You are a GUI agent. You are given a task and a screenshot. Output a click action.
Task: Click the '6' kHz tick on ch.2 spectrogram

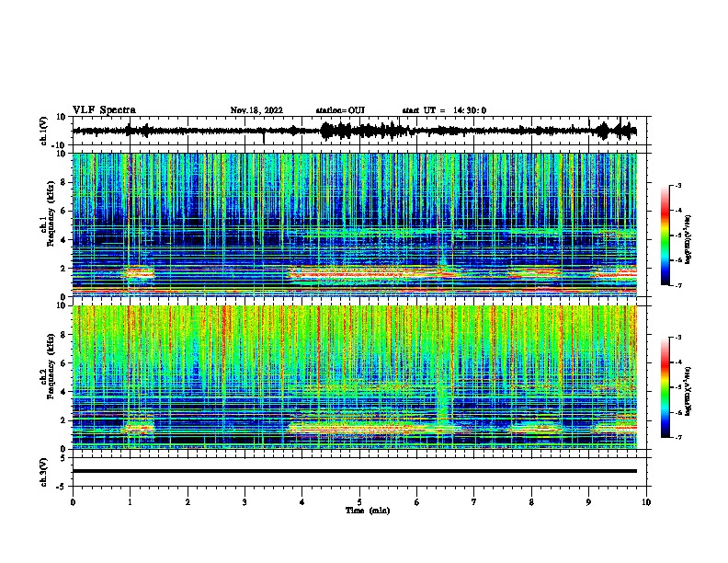(x=64, y=363)
